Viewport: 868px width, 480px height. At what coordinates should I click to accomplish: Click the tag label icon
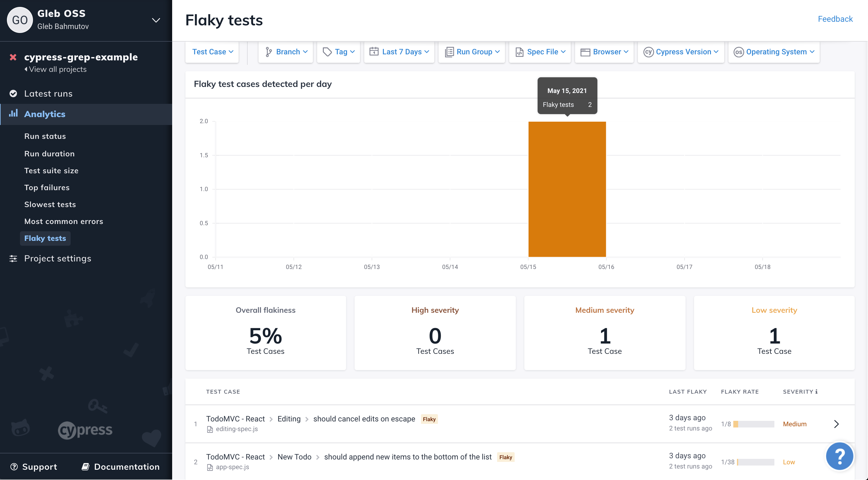[327, 52]
